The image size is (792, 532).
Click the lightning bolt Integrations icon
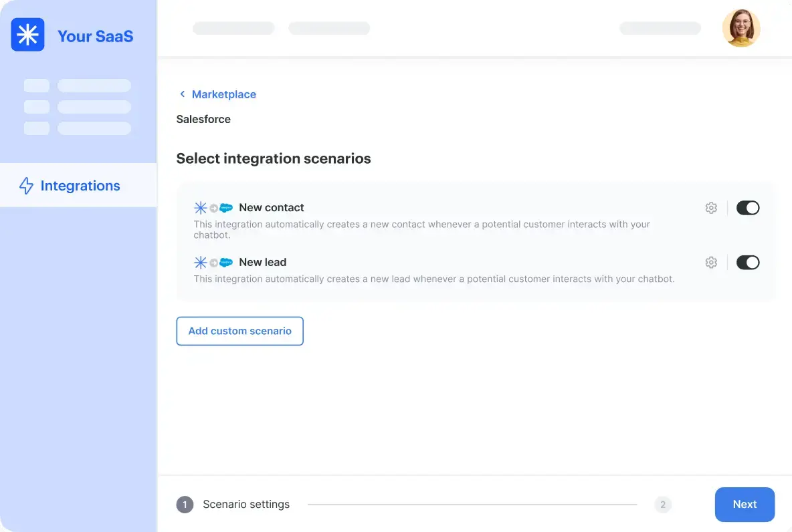point(26,186)
